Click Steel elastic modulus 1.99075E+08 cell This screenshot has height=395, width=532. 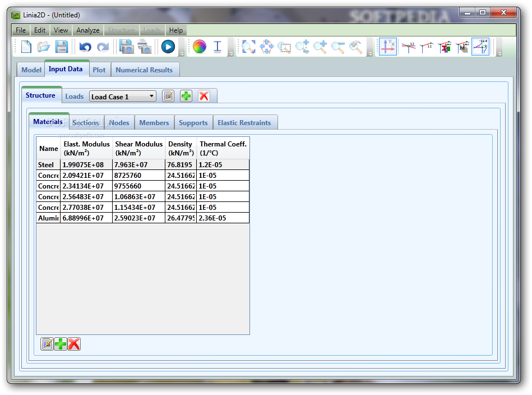(x=86, y=165)
